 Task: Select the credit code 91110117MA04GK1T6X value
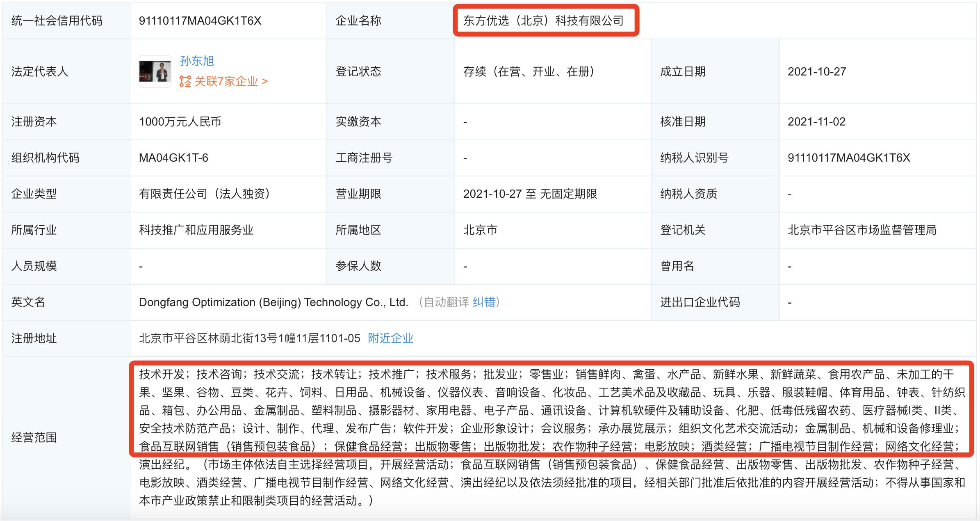point(200,21)
